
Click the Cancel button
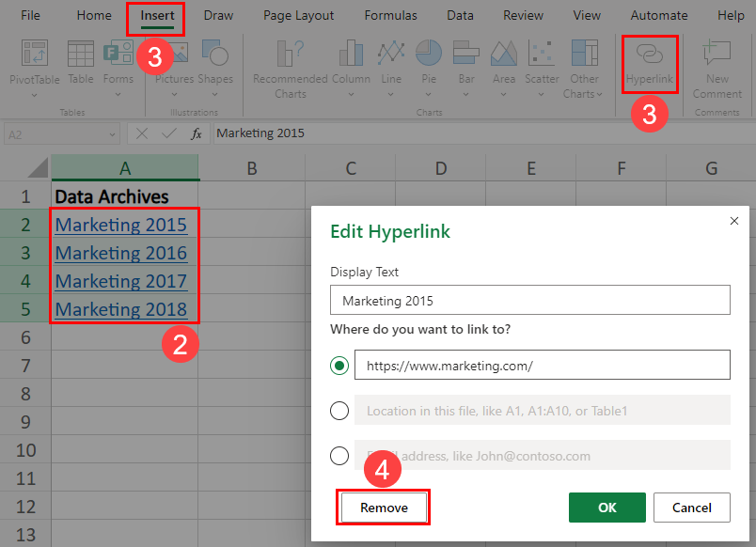pyautogui.click(x=692, y=508)
